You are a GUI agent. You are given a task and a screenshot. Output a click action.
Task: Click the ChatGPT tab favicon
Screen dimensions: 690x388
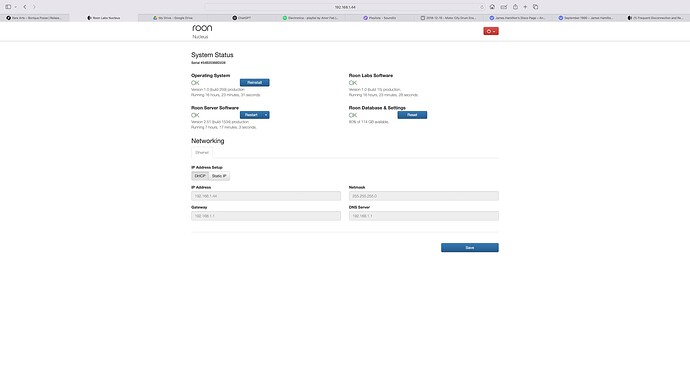(x=235, y=18)
